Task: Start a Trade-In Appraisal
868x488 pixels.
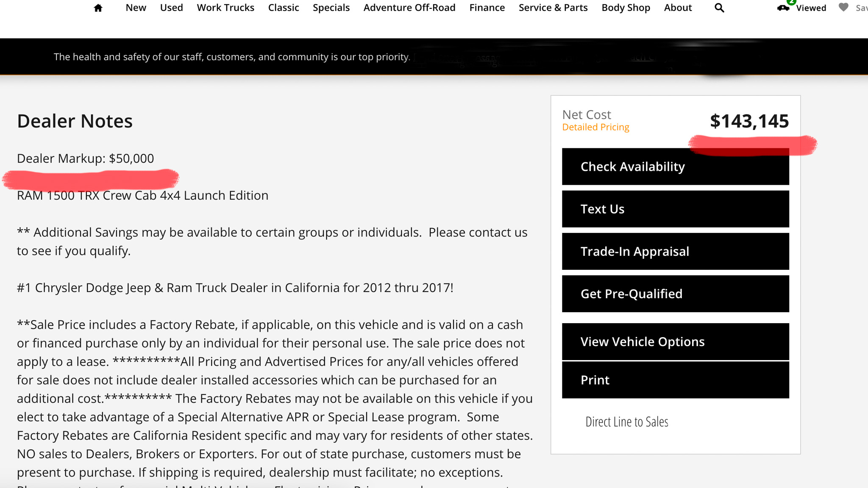Action: [x=675, y=251]
